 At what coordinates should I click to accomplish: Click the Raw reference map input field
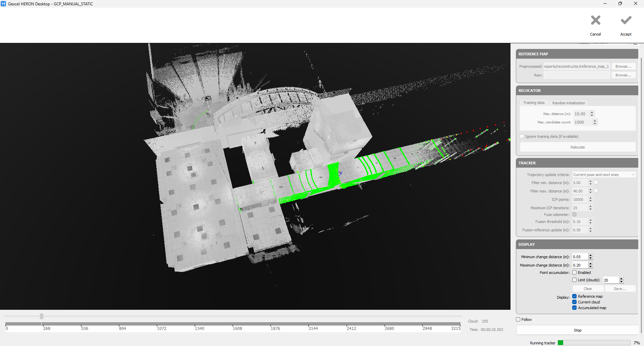coord(577,75)
